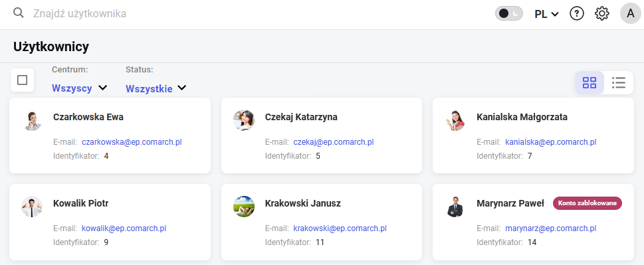Tick the select all users checkbox
The width and height of the screenshot is (644, 265).
point(22,80)
